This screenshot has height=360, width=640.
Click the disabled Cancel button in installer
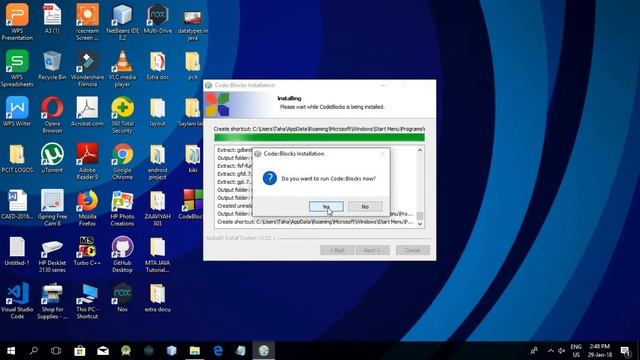[412, 250]
